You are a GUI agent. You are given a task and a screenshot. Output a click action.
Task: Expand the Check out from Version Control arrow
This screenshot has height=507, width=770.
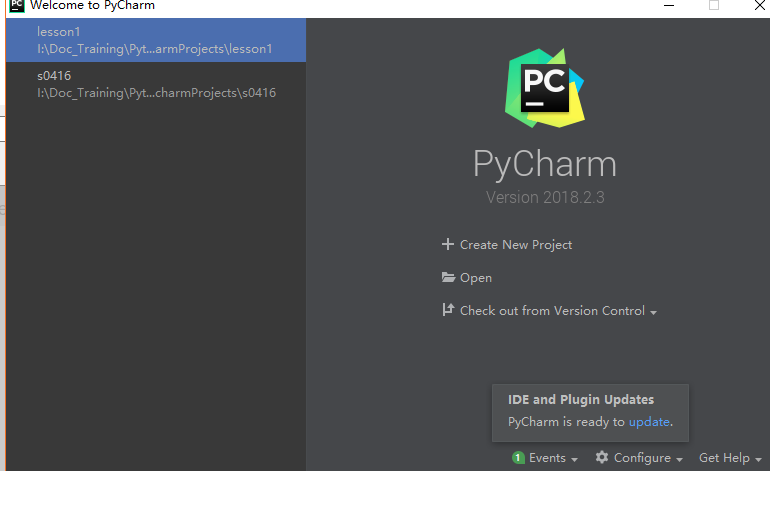[x=653, y=312]
